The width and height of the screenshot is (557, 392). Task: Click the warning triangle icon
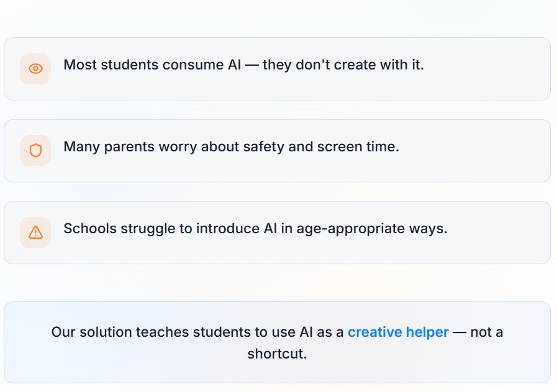point(35,233)
